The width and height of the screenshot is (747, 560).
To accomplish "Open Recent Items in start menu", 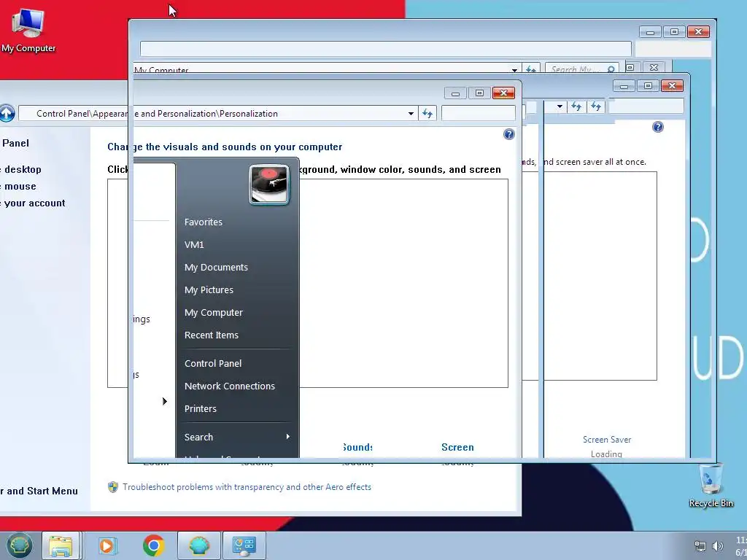I will pos(212,335).
